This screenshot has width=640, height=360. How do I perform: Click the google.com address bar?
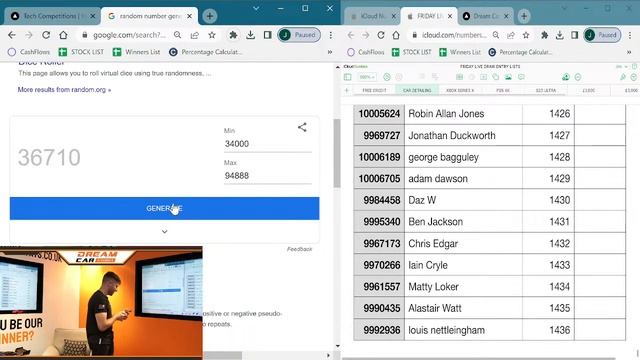coord(129,35)
